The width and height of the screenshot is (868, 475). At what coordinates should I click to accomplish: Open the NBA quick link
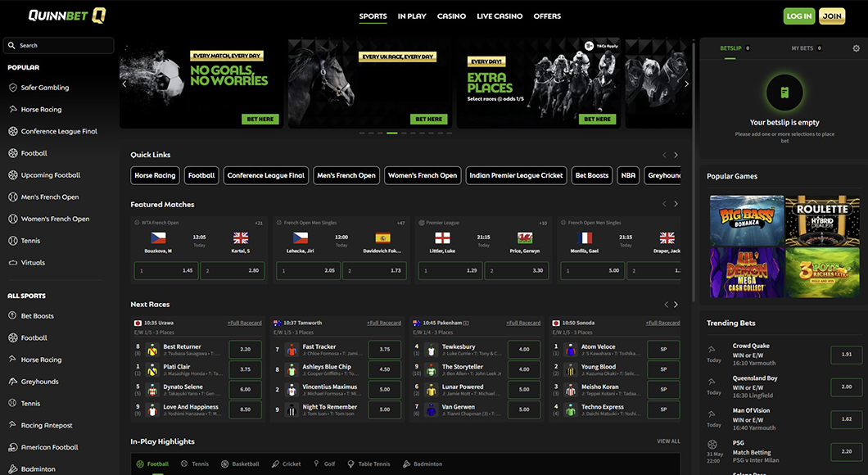pyautogui.click(x=628, y=175)
